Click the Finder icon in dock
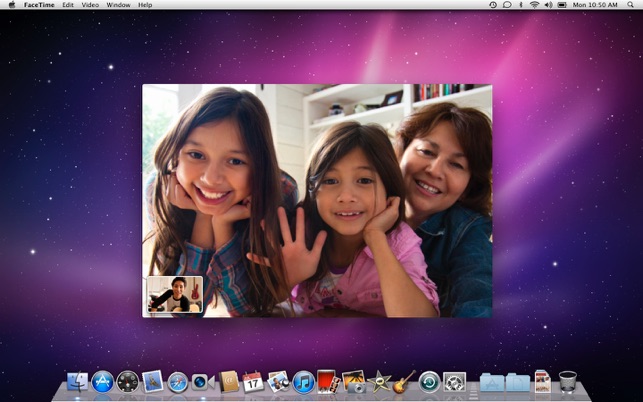 [77, 381]
